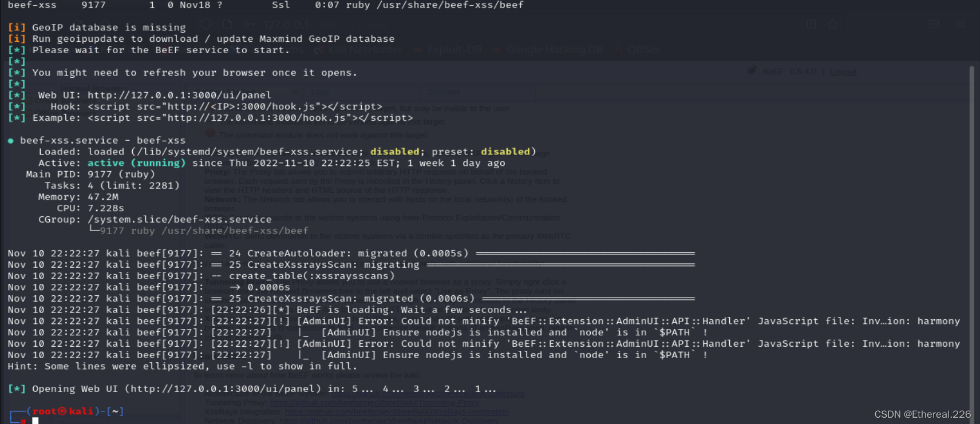The height and width of the screenshot is (424, 980).
Task: Click the Example script 127.0.0.1:3000/hook.js line
Action: tap(210, 118)
